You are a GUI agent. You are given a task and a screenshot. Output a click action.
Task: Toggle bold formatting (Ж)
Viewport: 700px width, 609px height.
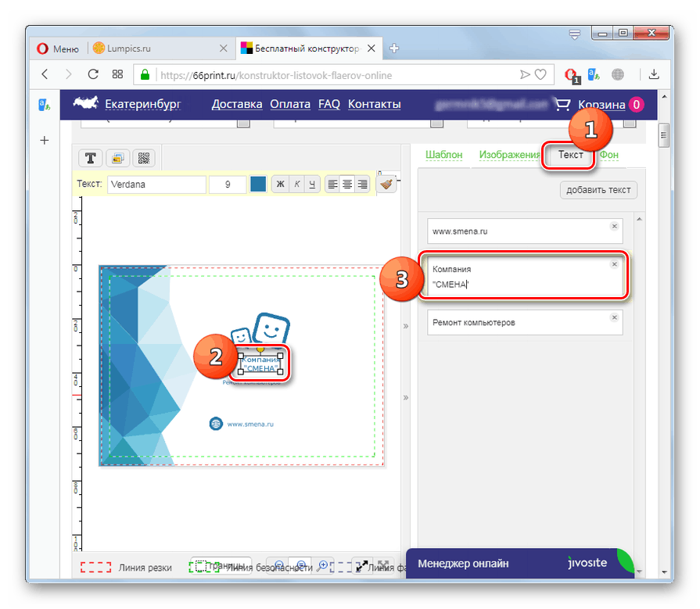tap(280, 184)
